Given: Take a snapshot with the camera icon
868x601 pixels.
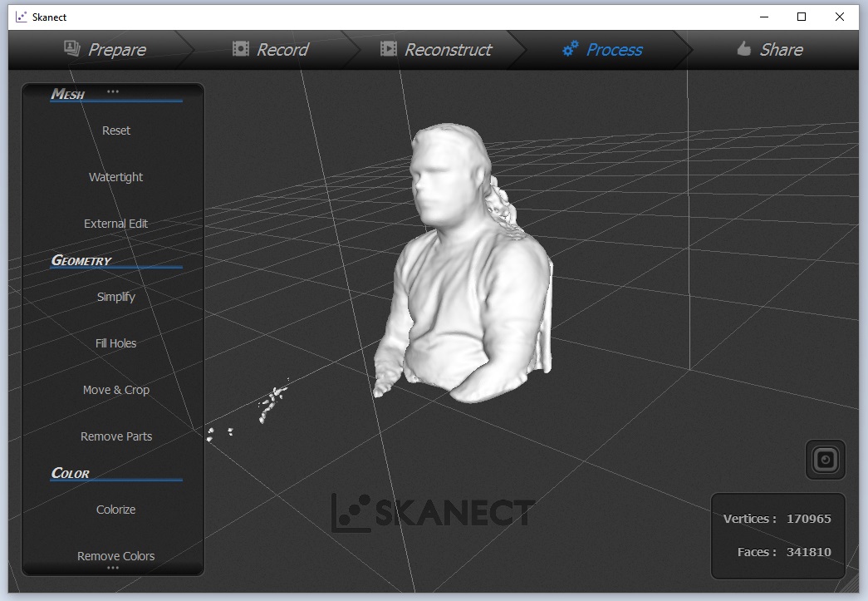Looking at the screenshot, I should [825, 459].
